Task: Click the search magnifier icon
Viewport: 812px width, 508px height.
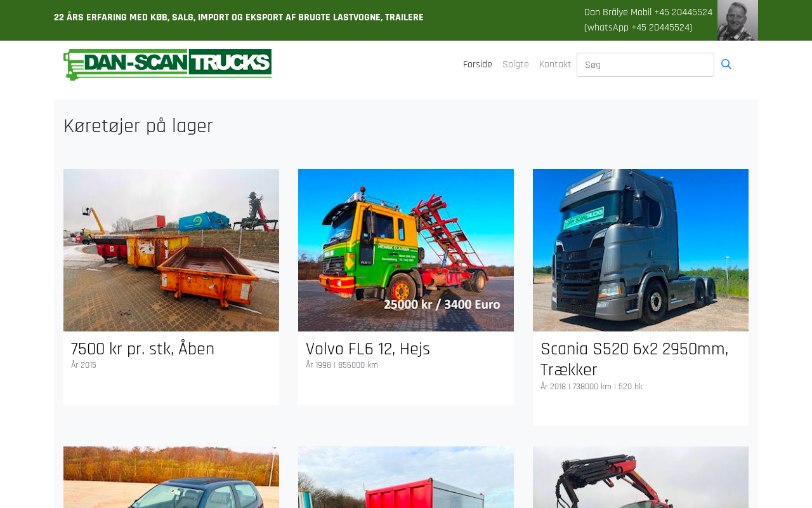Action: pos(726,65)
